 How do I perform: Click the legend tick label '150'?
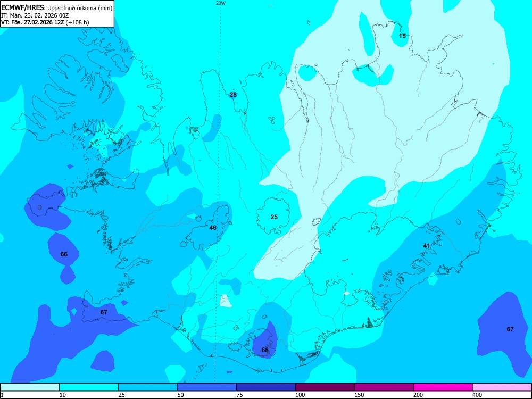pos(359,395)
